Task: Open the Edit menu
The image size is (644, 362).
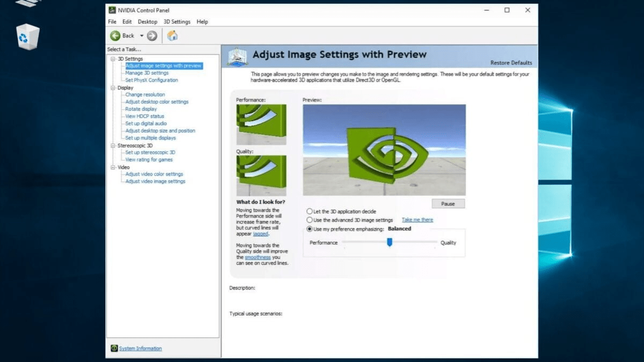Action: coord(127,22)
